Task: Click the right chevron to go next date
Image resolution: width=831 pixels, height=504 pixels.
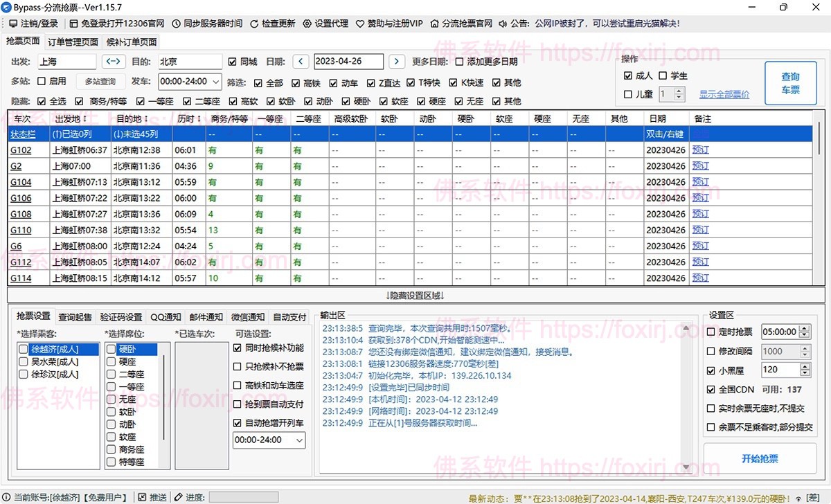Action: click(x=396, y=61)
